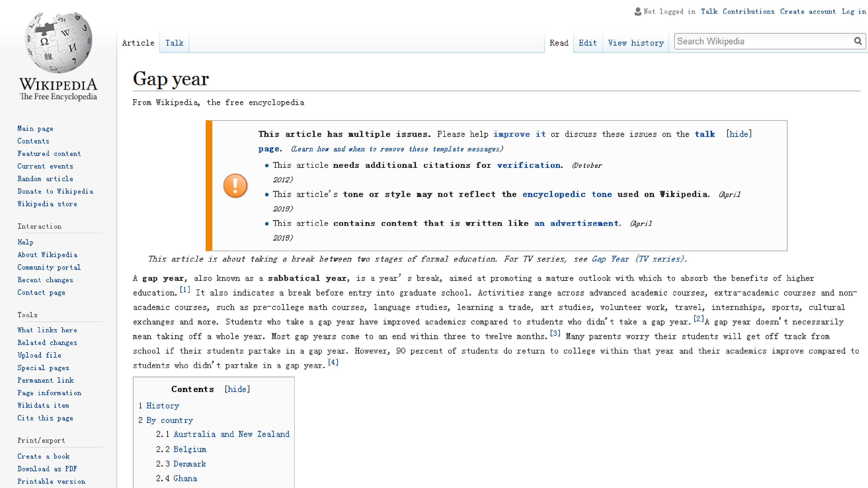Jump to the History section
This screenshot has width=868, height=488.
click(x=163, y=406)
